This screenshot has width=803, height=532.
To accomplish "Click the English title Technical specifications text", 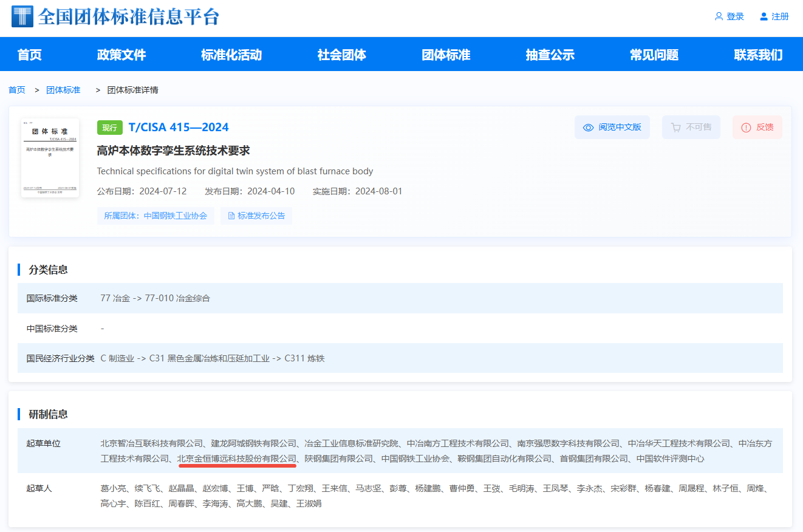I will point(235,171).
